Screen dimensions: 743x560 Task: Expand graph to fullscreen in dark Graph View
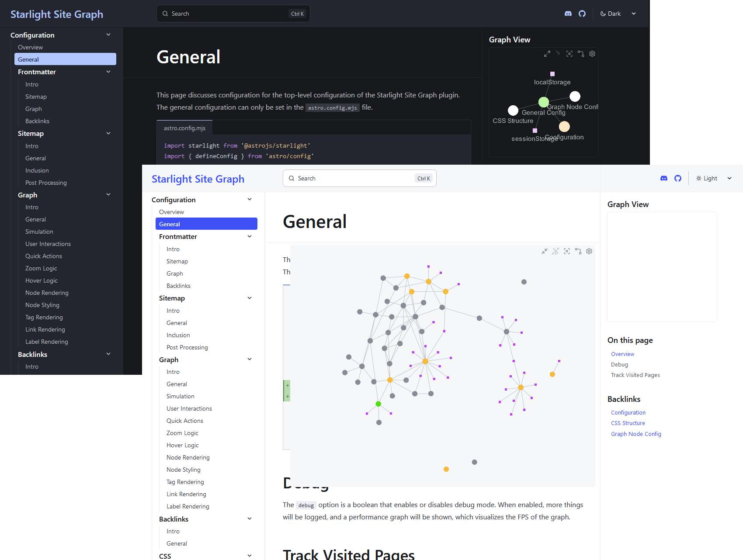[x=547, y=54]
